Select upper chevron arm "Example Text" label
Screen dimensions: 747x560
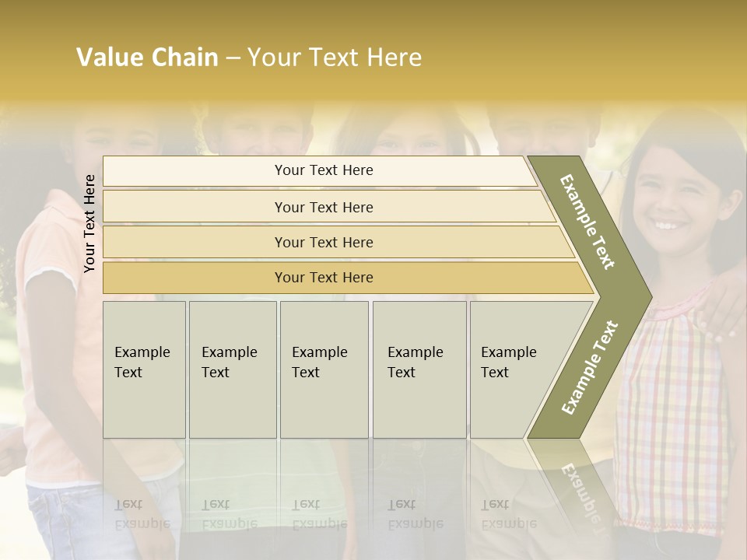[x=587, y=222]
